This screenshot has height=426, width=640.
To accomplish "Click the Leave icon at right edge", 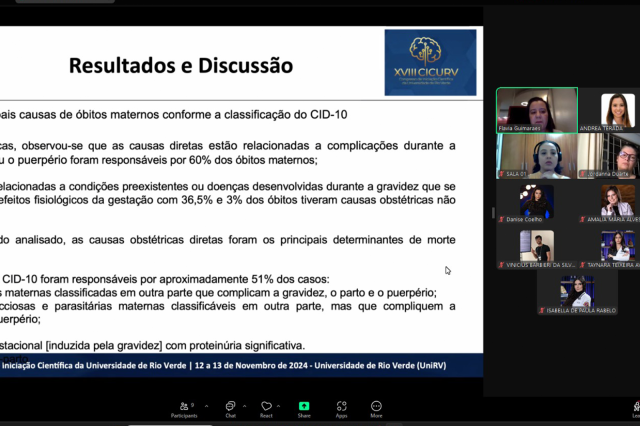I will (635, 408).
